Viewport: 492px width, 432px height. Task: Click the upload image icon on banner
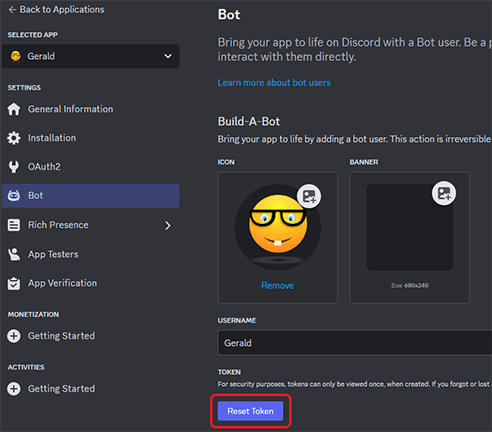444,193
